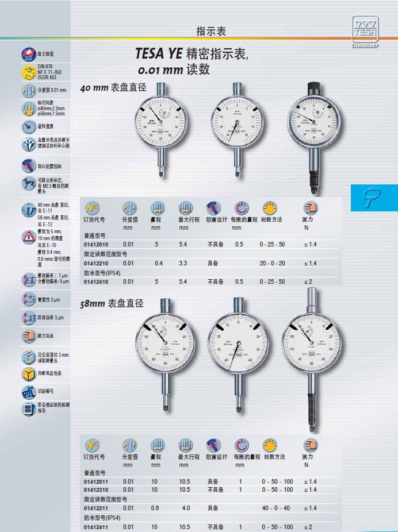Click the 指示表 page header

coord(211,32)
